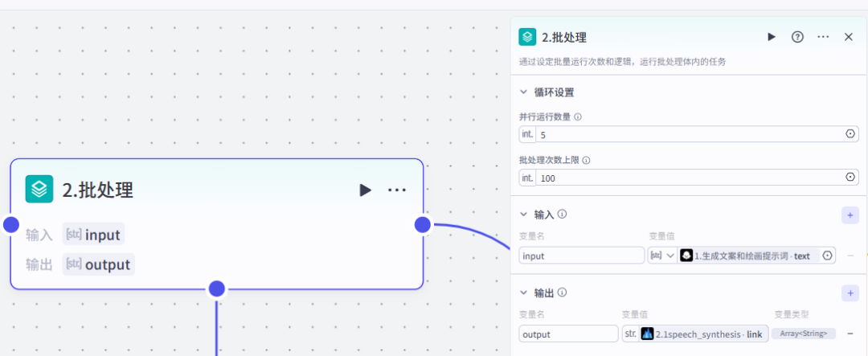Run test from side panel play icon

click(771, 37)
